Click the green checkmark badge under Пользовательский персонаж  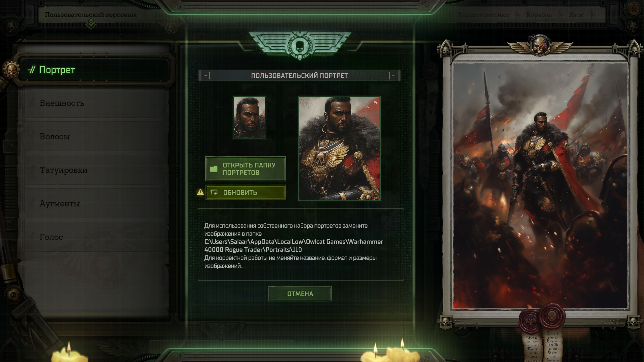[91, 24]
